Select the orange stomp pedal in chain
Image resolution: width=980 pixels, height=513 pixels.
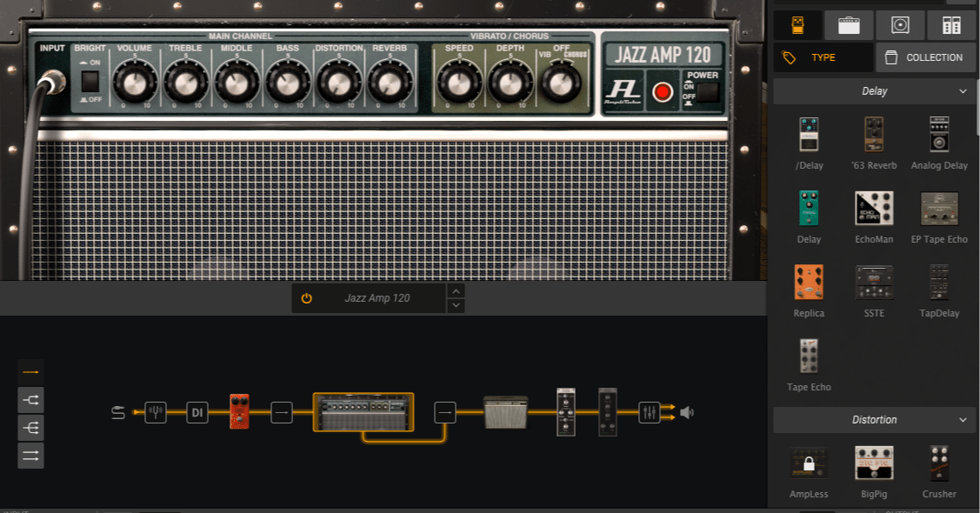click(x=239, y=412)
